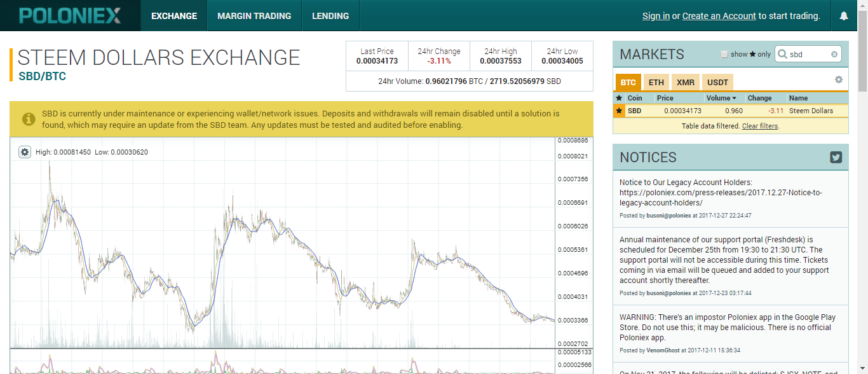The height and width of the screenshot is (374, 868).
Task: Click the -3.11 change cell
Action: [775, 111]
